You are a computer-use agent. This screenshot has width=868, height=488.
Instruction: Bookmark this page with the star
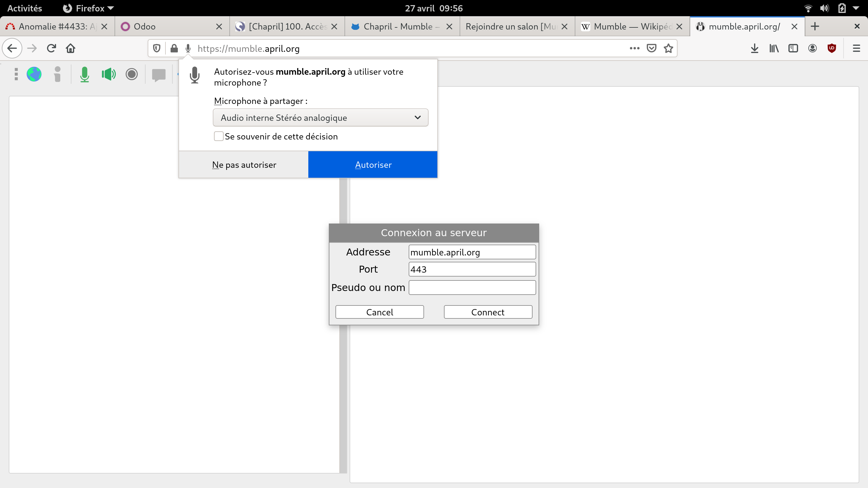pos(668,48)
